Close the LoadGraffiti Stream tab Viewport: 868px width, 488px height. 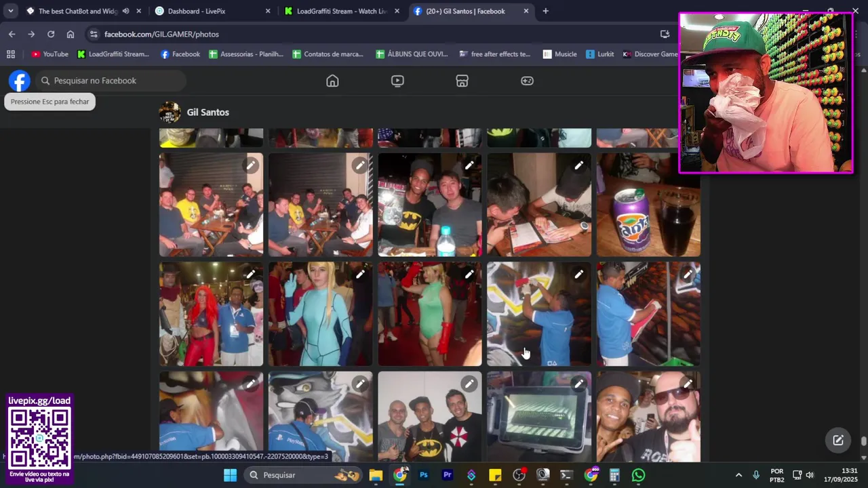397,11
